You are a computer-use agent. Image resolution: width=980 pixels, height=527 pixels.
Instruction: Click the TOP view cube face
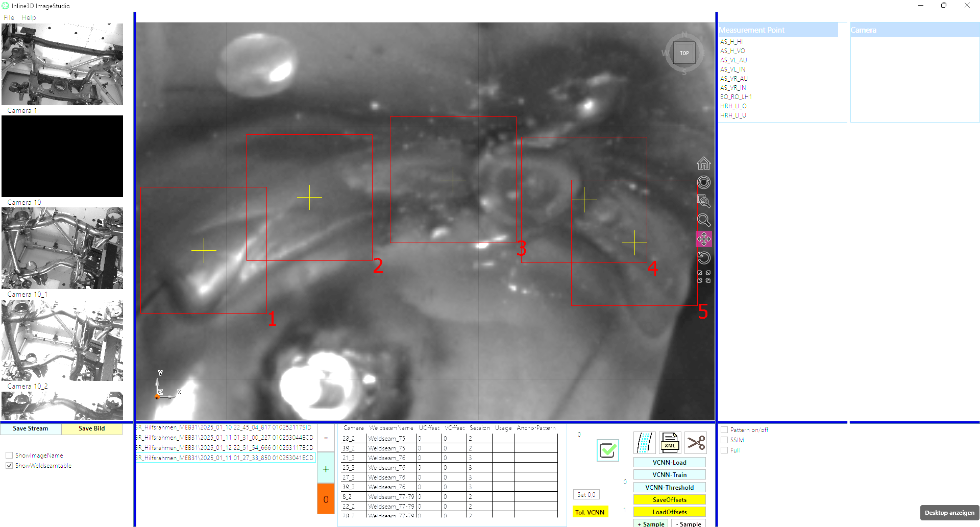point(684,53)
